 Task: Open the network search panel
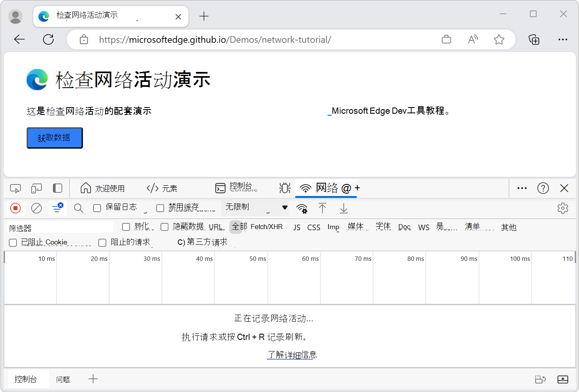tap(78, 208)
